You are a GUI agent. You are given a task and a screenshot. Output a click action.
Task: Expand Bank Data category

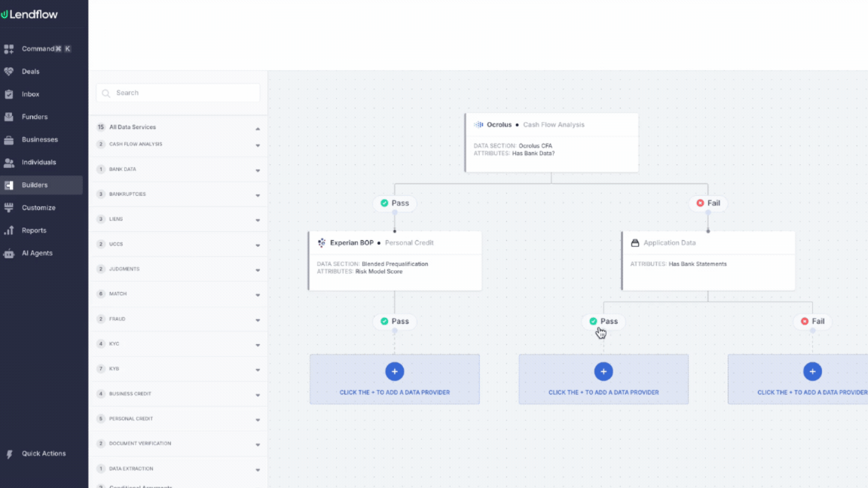pos(258,170)
